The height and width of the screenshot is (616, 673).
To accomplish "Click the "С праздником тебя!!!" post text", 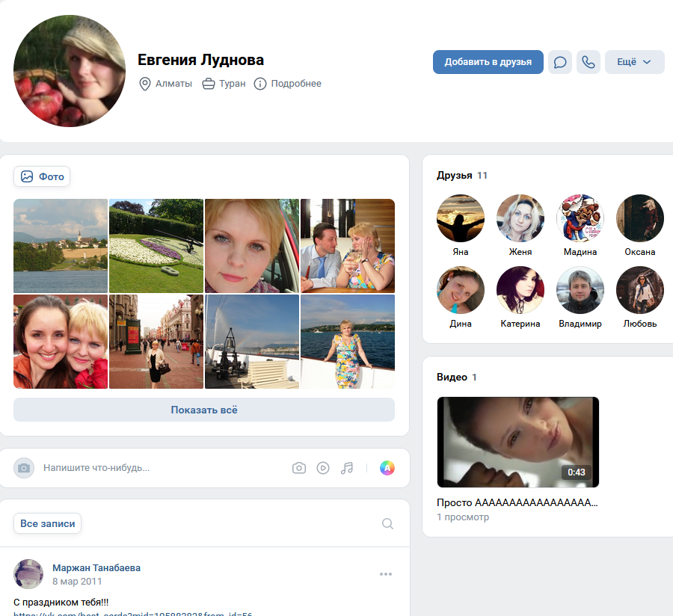I will click(61, 603).
